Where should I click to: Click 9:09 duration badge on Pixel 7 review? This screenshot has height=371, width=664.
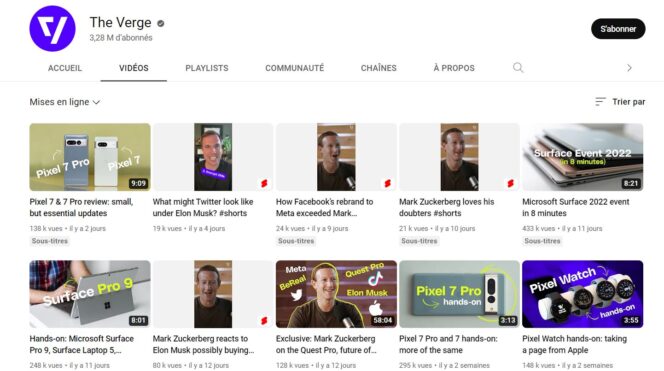(138, 183)
